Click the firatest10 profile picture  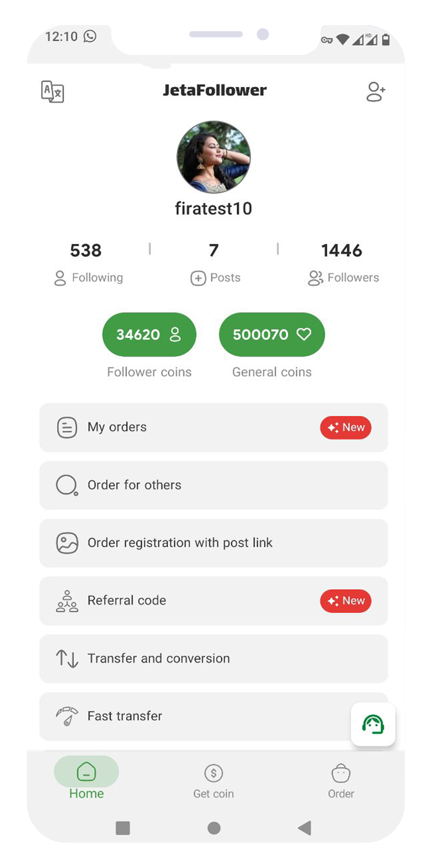(x=214, y=157)
